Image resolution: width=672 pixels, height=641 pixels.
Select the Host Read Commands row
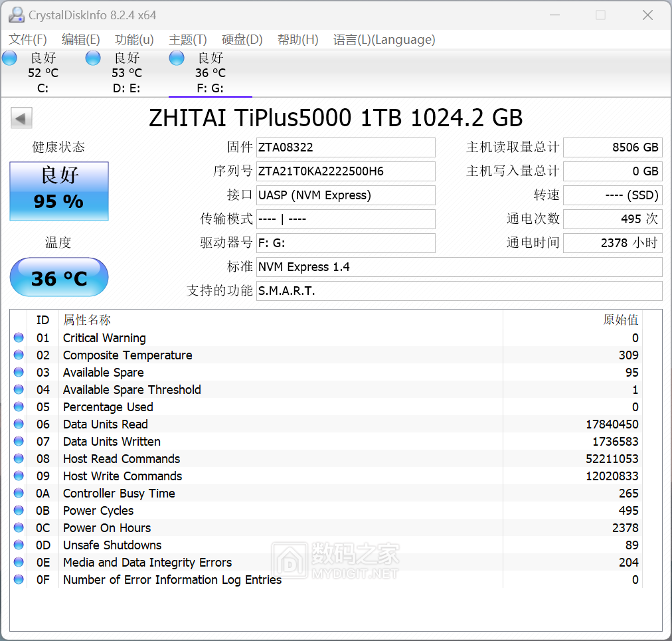tap(326, 459)
